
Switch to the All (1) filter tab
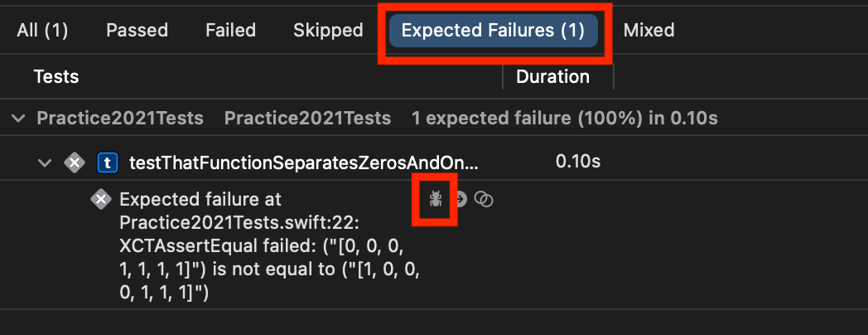pos(42,30)
